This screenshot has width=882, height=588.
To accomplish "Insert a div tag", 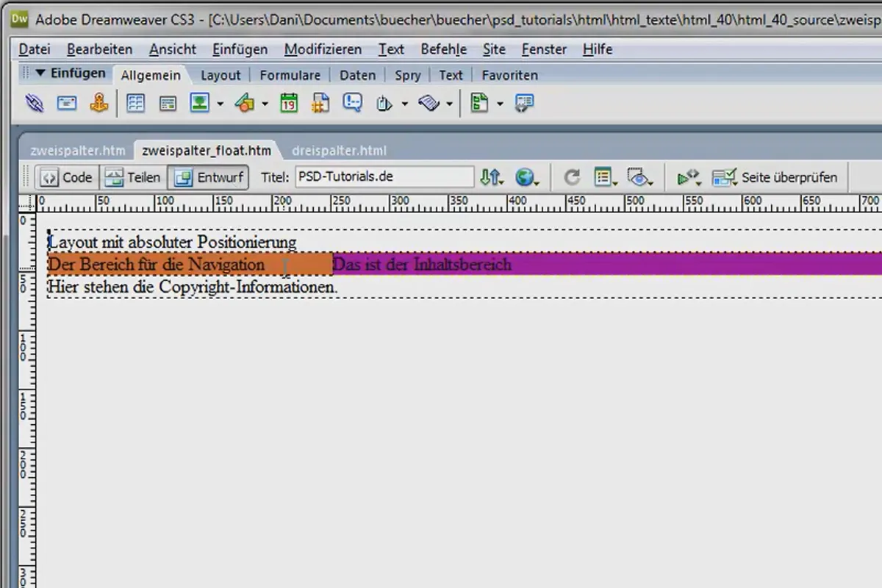I will [x=168, y=104].
